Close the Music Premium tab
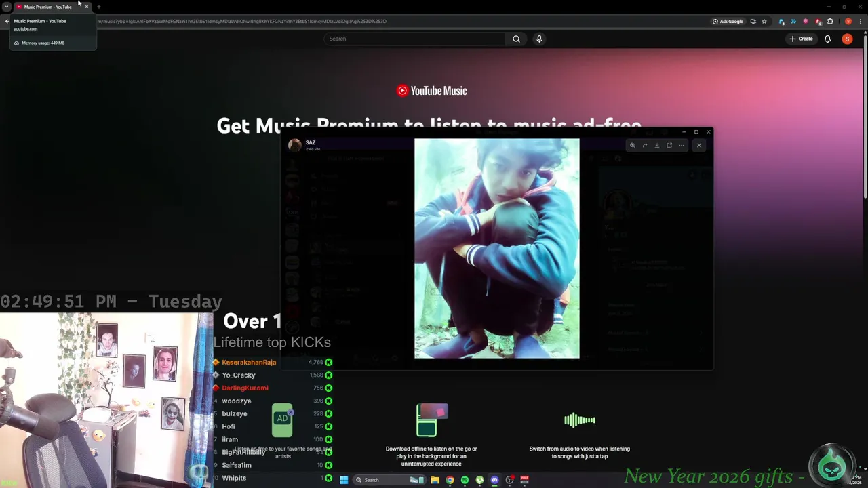 (x=86, y=7)
